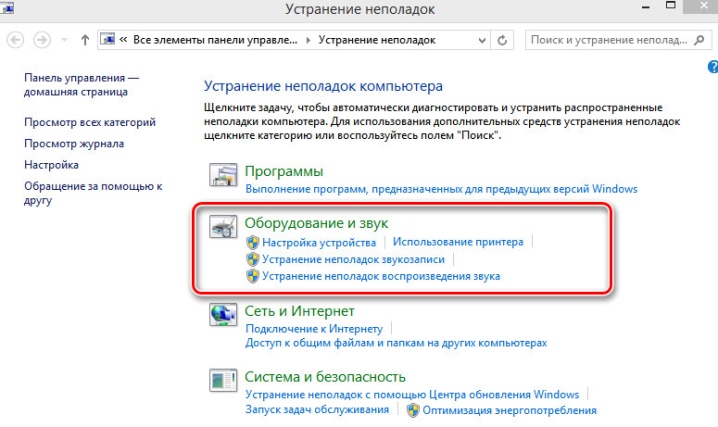
Task: Go up one level with the Up arrow
Action: [x=85, y=40]
